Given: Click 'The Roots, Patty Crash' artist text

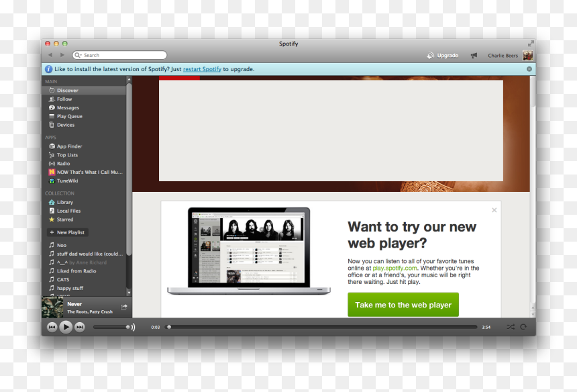Looking at the screenshot, I should (x=90, y=311).
